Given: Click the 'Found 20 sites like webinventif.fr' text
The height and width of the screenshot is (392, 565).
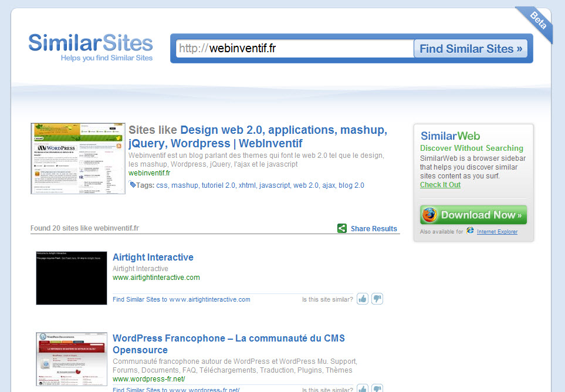Looking at the screenshot, I should tap(84, 228).
